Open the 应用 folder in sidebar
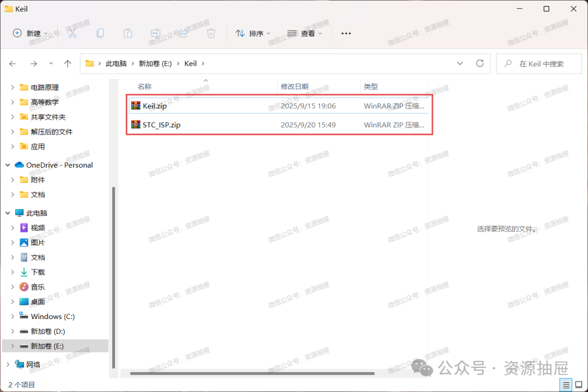This screenshot has height=392, width=588. coord(38,146)
